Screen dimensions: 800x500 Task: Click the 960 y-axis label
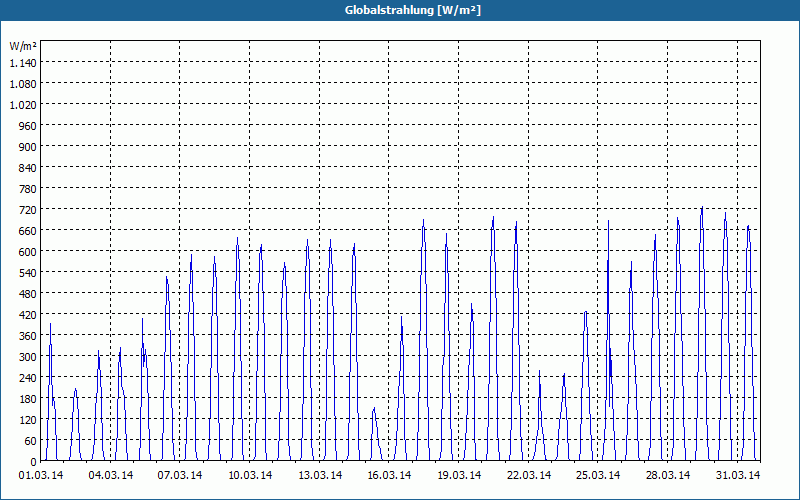coord(28,126)
